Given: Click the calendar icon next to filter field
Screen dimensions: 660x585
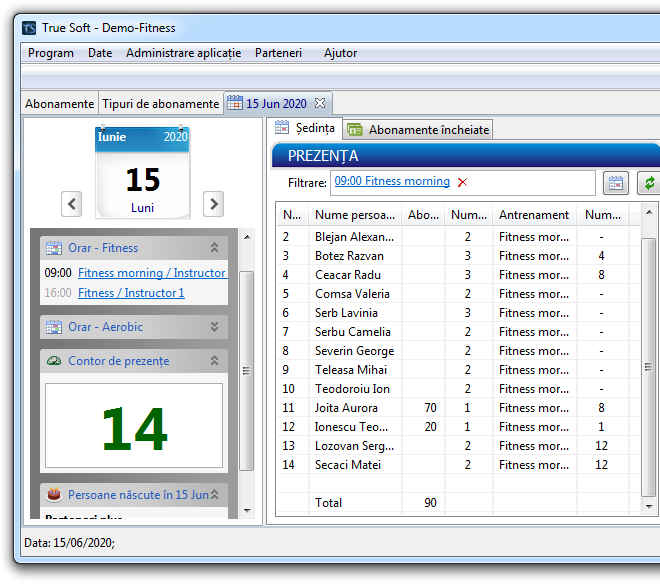Looking at the screenshot, I should click(616, 183).
